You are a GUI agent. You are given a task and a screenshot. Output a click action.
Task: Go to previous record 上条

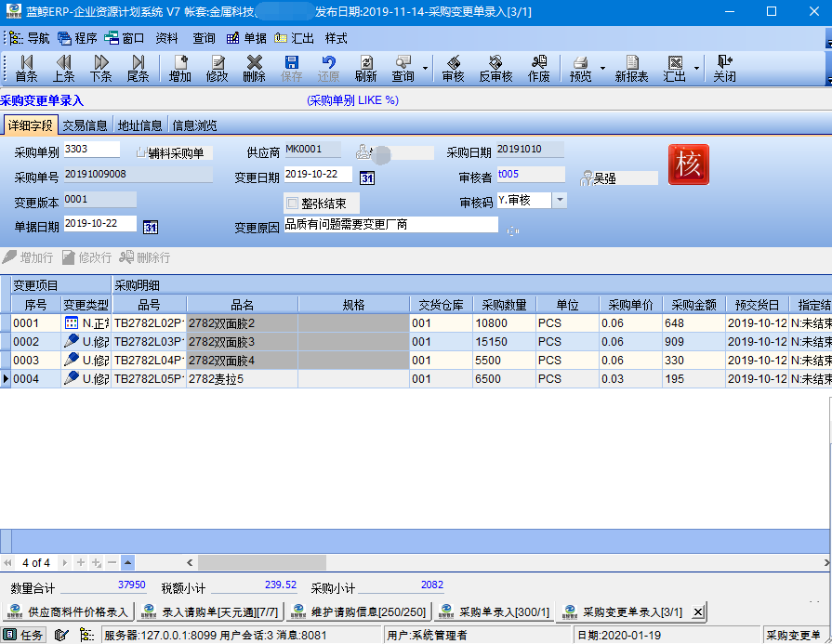click(x=63, y=69)
